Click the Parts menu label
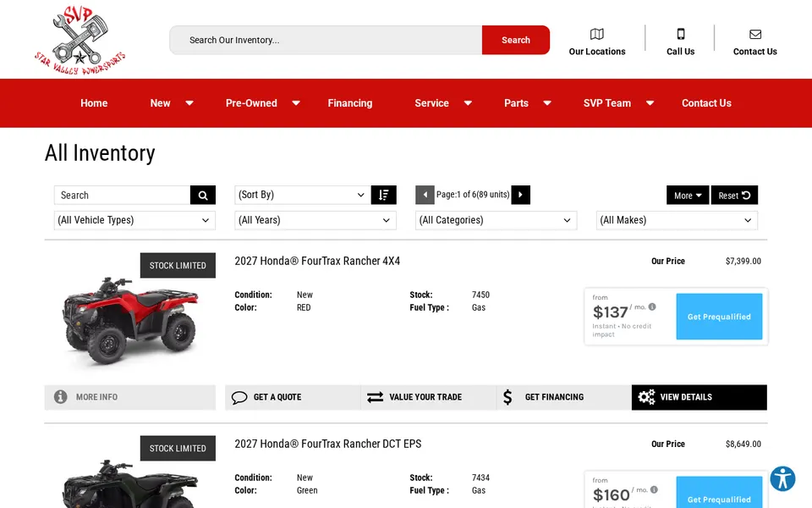 pos(516,103)
